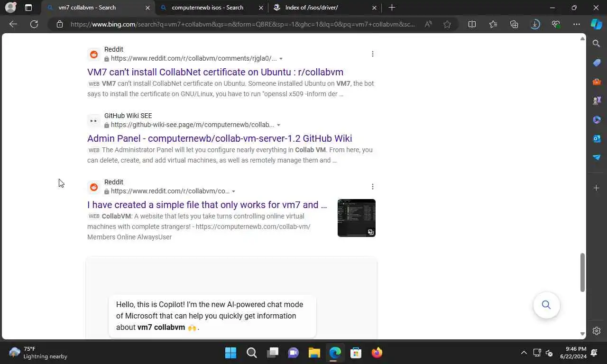Open more options for first Reddit result
This screenshot has width=607, height=364.
[x=373, y=54]
